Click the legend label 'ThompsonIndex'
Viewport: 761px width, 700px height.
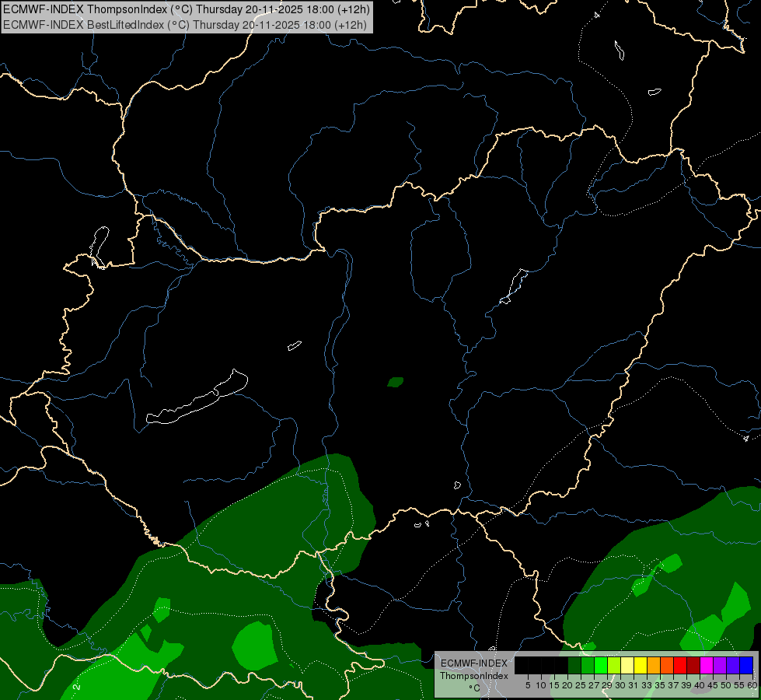click(x=473, y=676)
